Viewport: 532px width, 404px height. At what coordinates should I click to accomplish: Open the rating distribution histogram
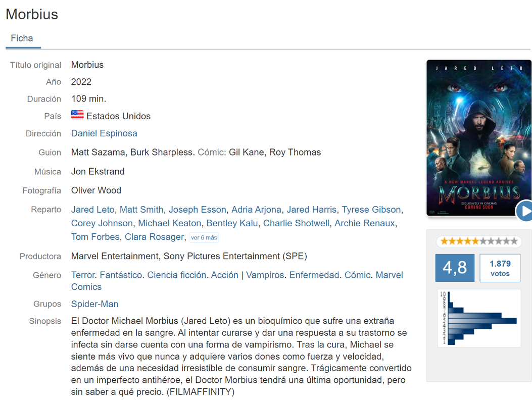point(479,318)
